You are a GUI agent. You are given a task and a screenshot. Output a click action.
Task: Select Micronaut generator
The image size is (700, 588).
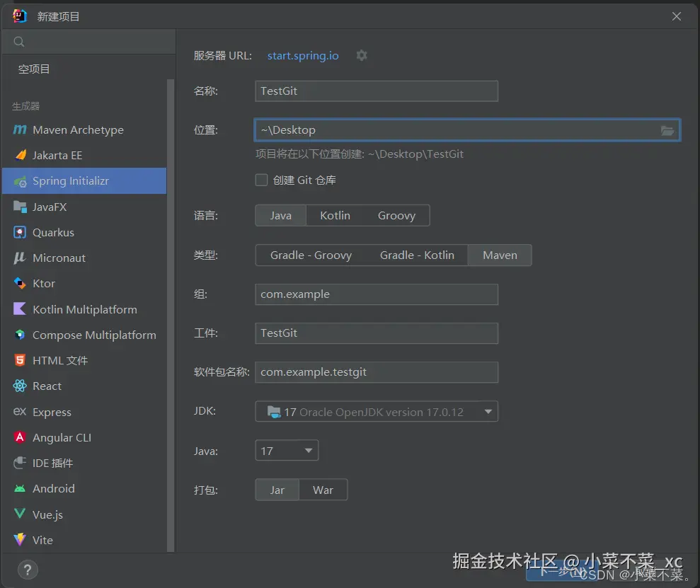coord(84,258)
